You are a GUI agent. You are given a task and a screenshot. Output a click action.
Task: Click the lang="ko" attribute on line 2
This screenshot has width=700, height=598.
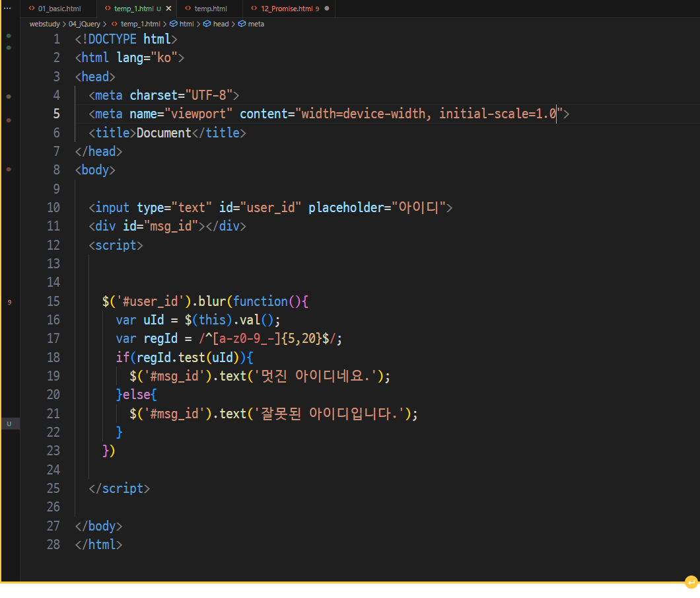point(147,57)
